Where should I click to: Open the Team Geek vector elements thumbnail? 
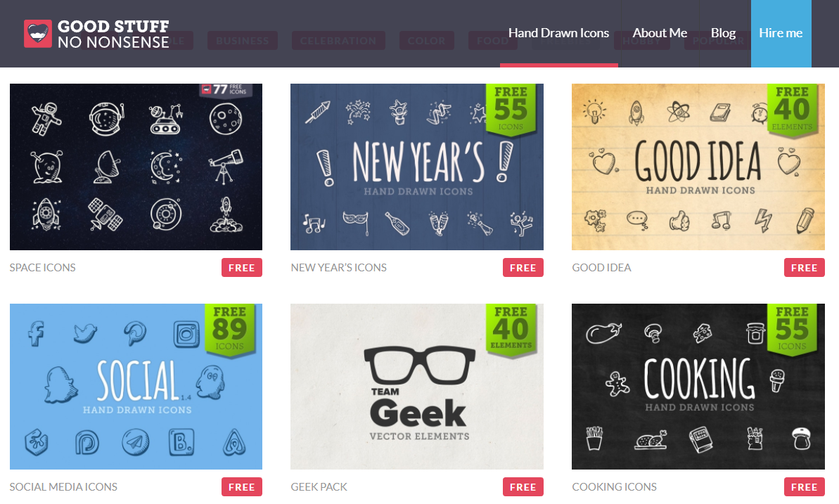click(417, 387)
